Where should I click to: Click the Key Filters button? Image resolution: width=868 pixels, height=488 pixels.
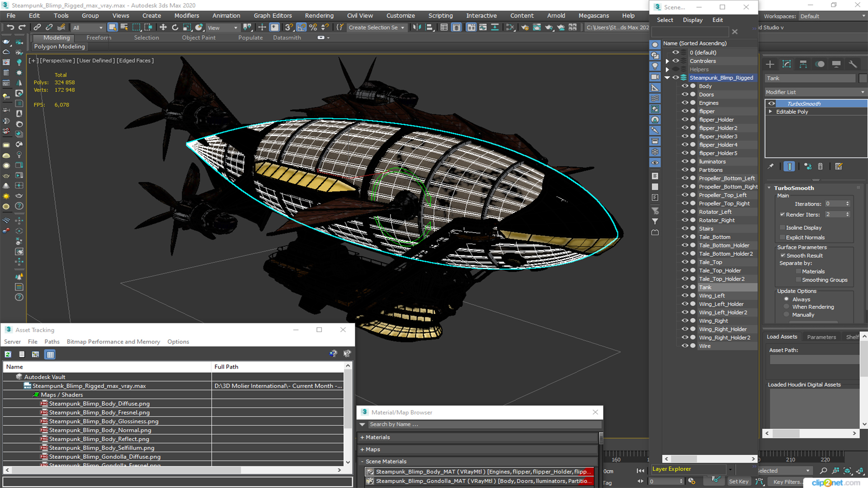(787, 482)
